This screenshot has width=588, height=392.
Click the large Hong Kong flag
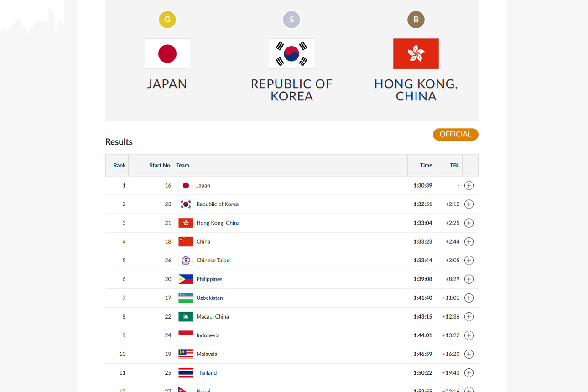(x=416, y=54)
